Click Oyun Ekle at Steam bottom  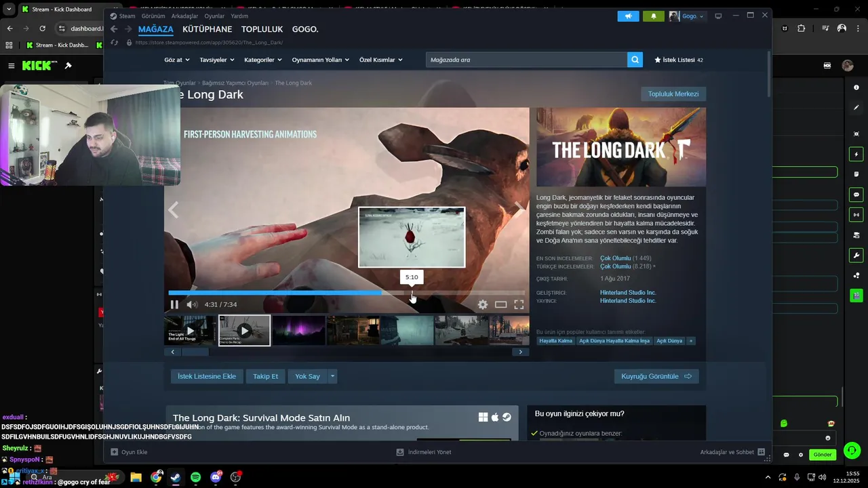point(129,452)
